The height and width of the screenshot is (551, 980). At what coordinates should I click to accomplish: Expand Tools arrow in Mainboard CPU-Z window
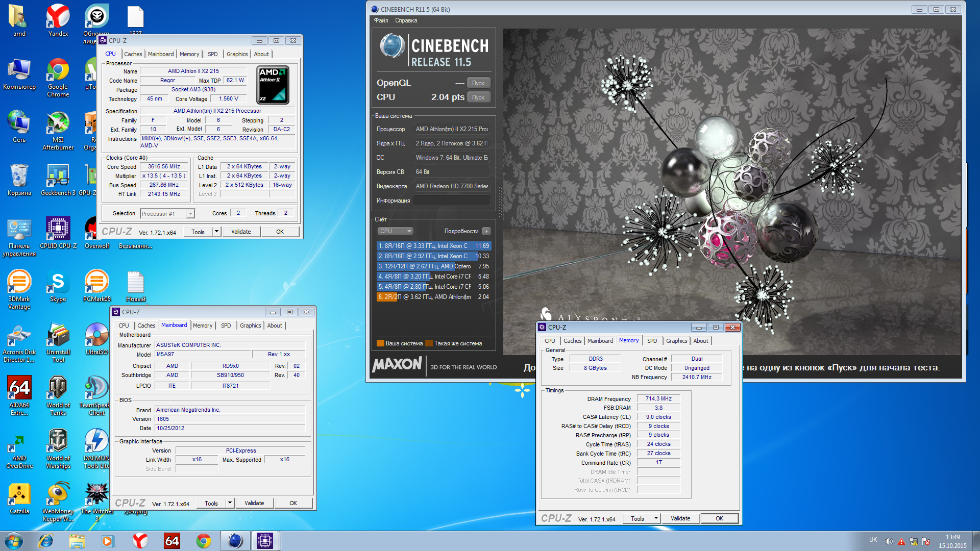pyautogui.click(x=230, y=503)
